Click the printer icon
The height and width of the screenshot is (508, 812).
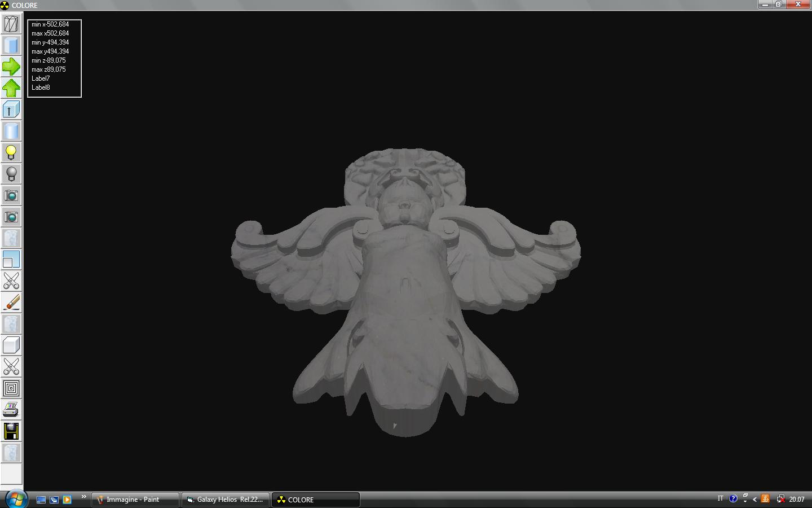point(11,410)
